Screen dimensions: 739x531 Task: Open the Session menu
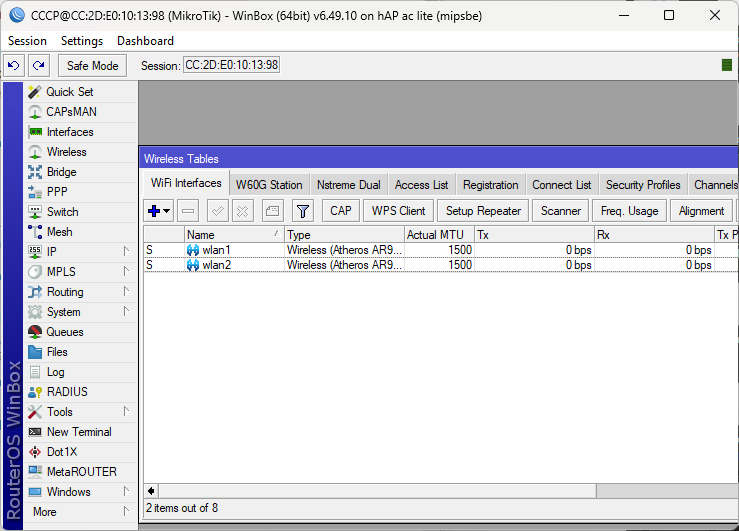pyautogui.click(x=27, y=41)
